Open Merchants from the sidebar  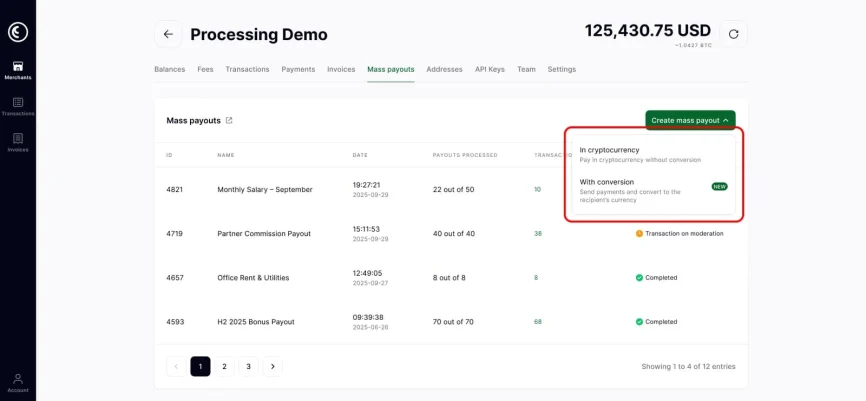point(18,70)
